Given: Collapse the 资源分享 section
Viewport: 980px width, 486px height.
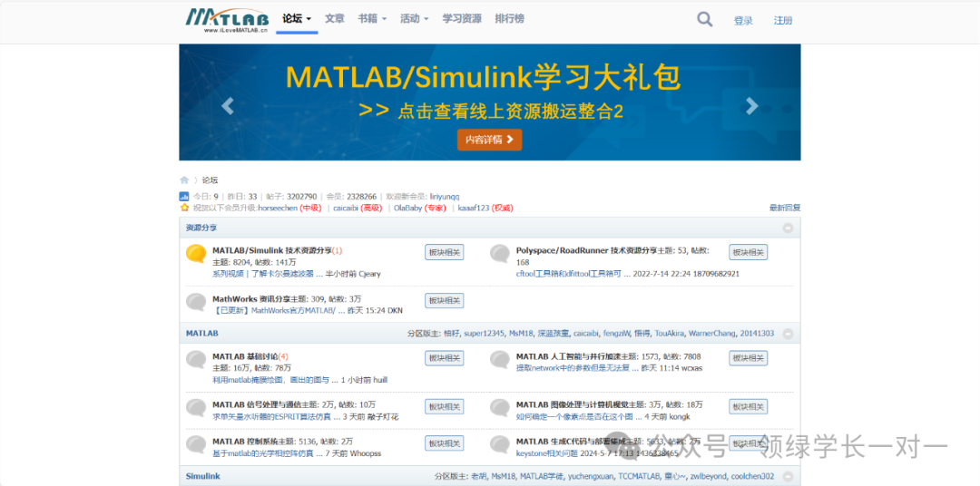Looking at the screenshot, I should click(788, 228).
